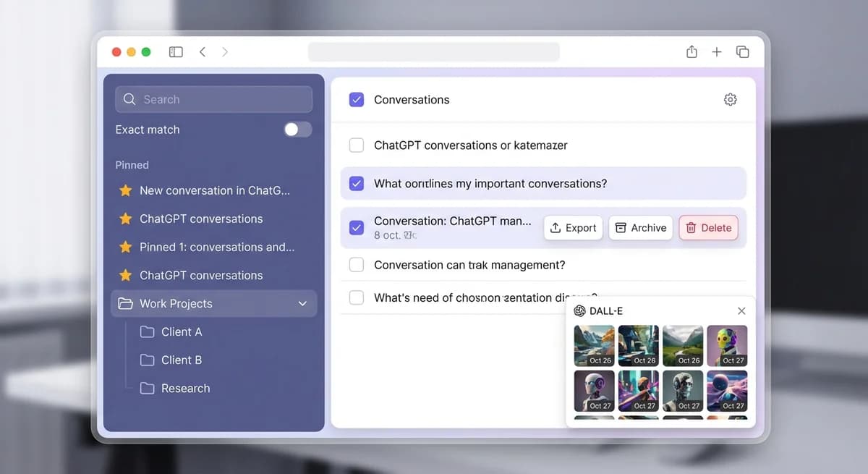Click the sidebar toggle icon in browser toolbar

(176, 52)
